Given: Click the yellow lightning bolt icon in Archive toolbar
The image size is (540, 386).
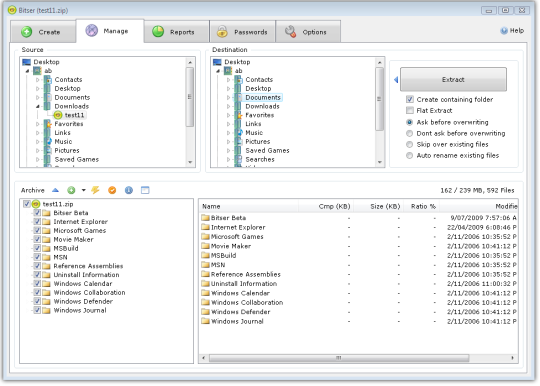Looking at the screenshot, I should point(95,190).
